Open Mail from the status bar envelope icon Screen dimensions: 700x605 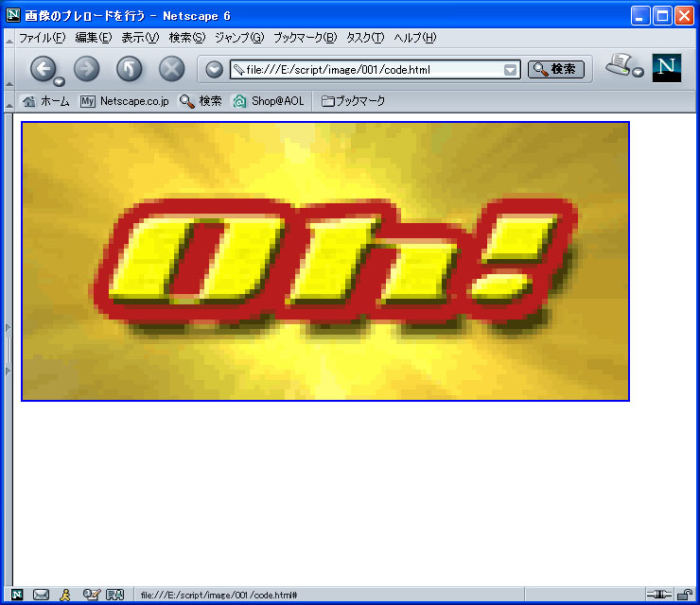[x=41, y=595]
